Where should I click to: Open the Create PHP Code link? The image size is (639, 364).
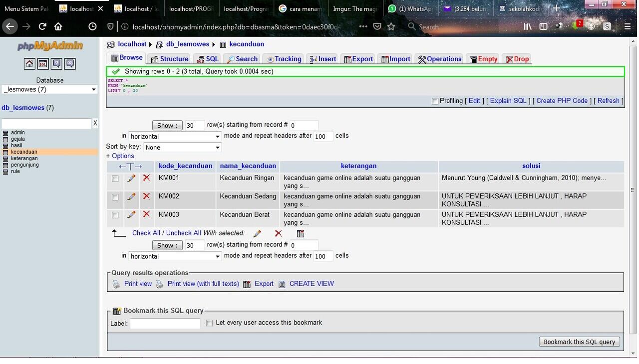pos(562,101)
